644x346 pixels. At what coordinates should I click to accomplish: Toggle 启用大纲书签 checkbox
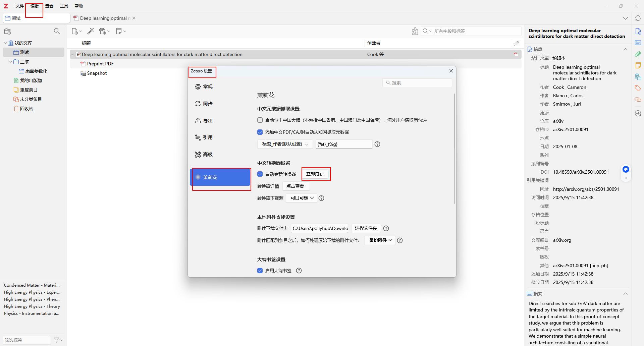pos(260,271)
